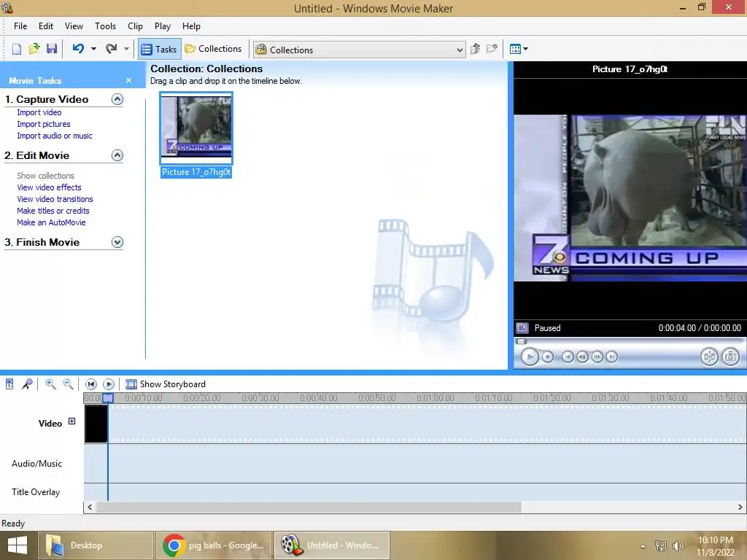Open the Play menu

click(163, 26)
